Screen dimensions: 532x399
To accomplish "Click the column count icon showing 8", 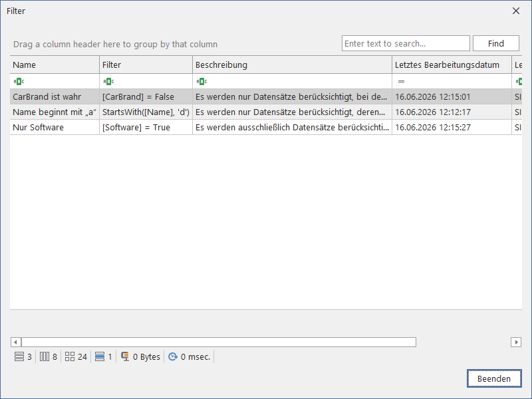I will [x=45, y=356].
